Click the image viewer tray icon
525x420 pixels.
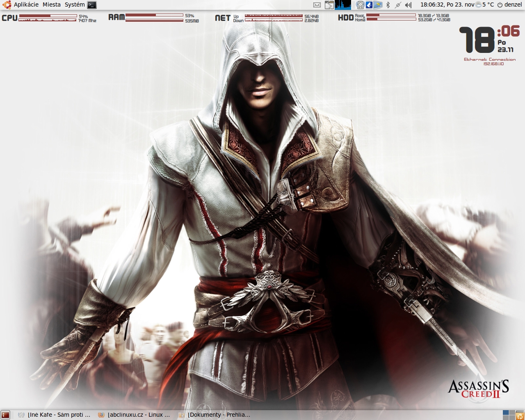pos(378,5)
